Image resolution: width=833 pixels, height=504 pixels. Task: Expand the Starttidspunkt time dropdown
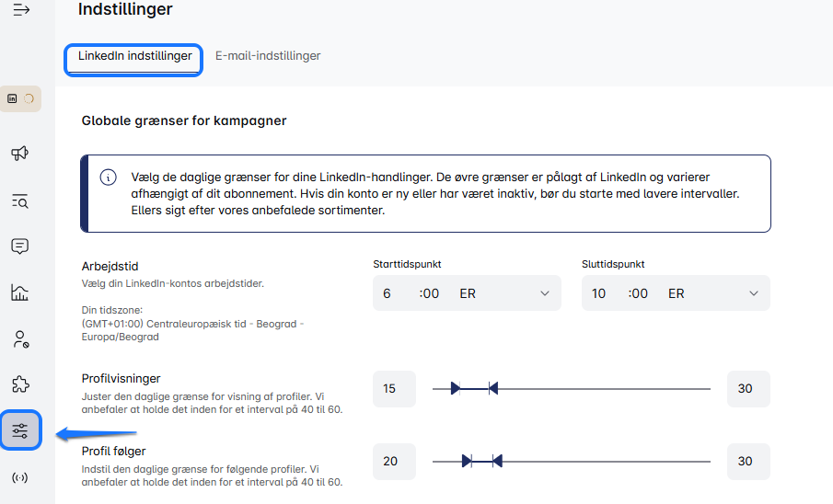pos(545,293)
